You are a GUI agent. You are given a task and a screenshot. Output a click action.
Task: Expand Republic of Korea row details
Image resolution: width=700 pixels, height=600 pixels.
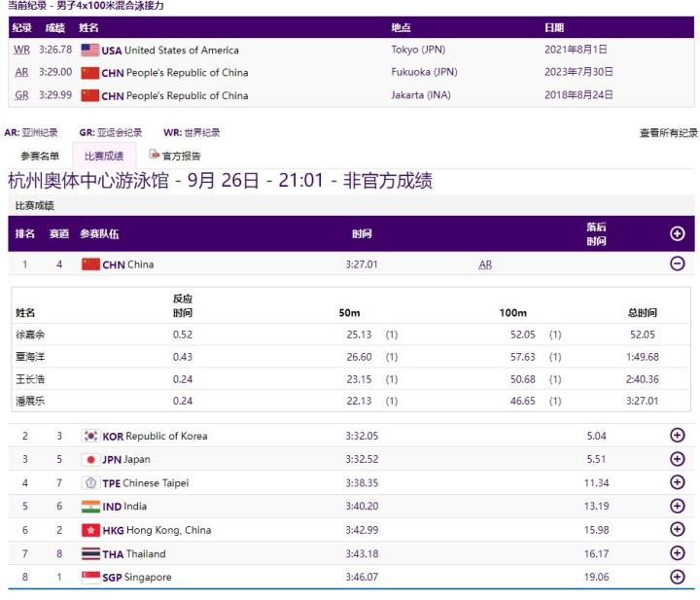click(678, 436)
